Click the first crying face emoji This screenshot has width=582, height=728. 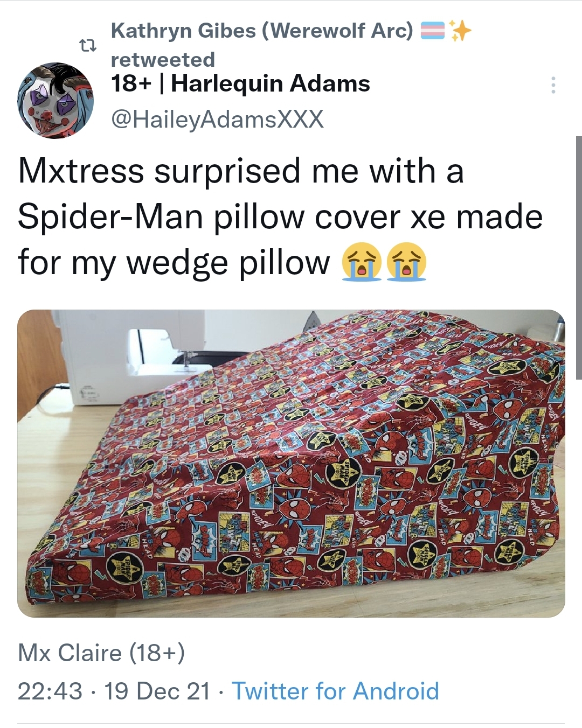(x=362, y=262)
